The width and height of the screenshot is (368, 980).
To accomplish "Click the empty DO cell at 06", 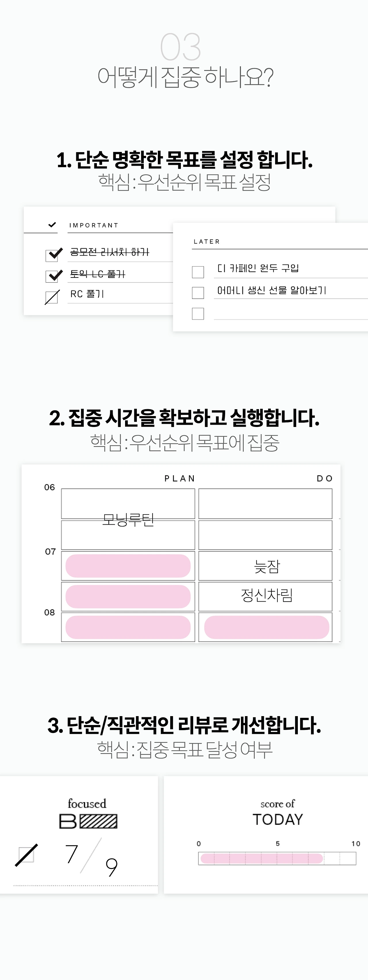I will (266, 504).
